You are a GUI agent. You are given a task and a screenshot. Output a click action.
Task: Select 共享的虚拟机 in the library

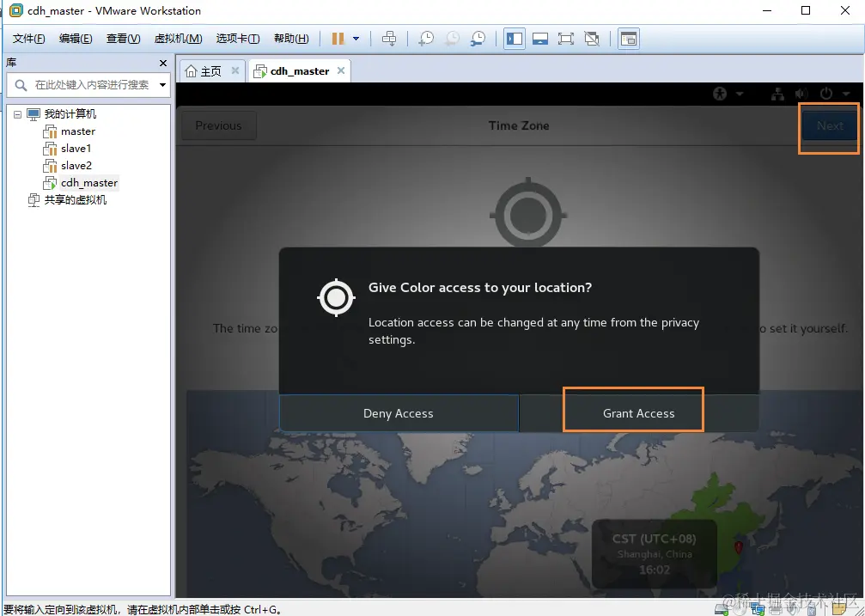point(75,200)
